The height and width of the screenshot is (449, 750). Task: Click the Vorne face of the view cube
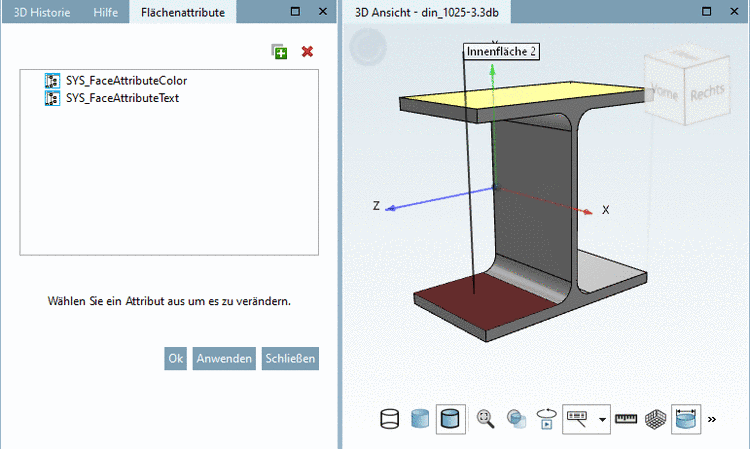664,91
